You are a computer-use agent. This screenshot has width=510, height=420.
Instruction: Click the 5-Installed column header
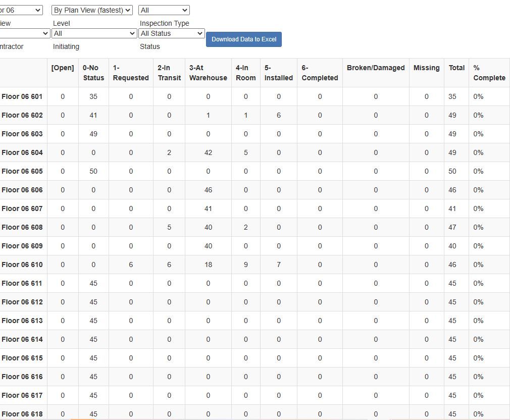click(x=278, y=73)
